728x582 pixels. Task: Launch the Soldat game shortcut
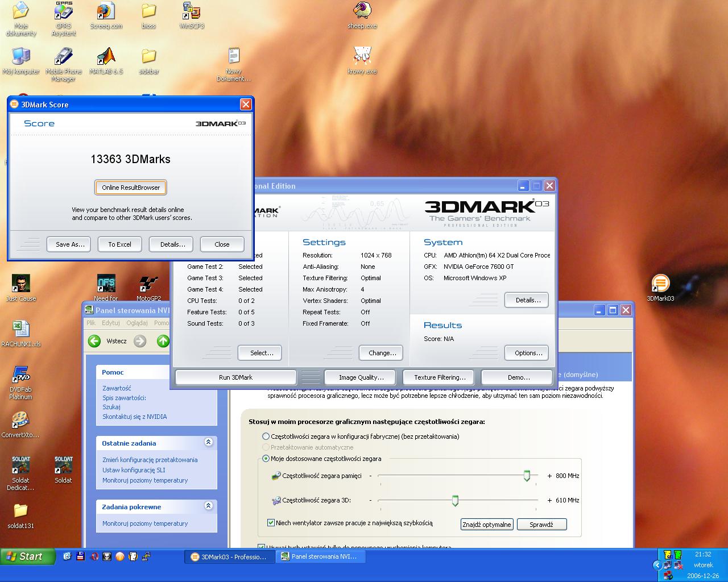(x=63, y=470)
